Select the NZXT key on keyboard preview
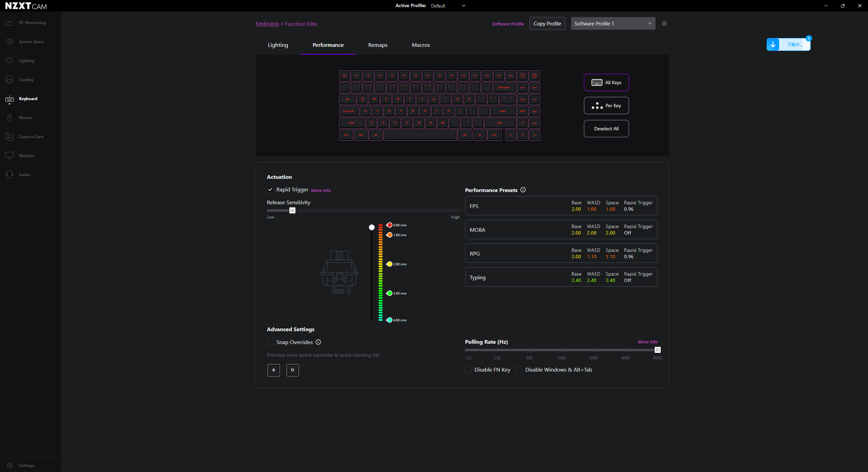 (523, 111)
